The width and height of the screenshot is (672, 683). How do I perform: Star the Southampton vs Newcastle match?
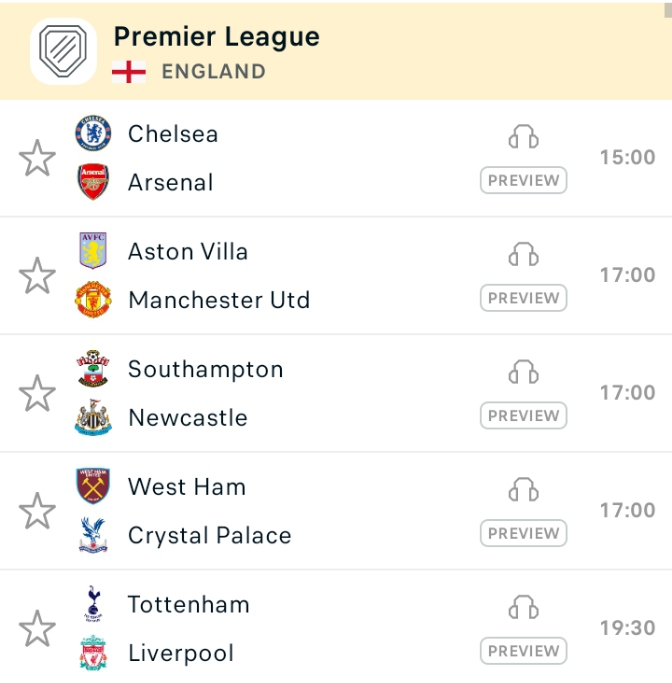point(37,393)
